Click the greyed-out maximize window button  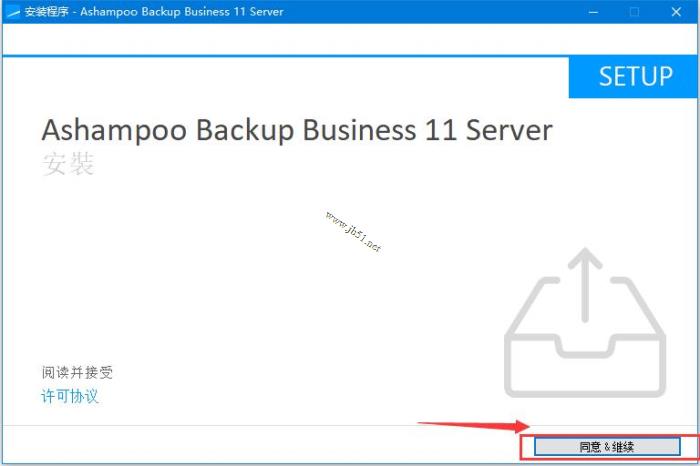(x=634, y=12)
